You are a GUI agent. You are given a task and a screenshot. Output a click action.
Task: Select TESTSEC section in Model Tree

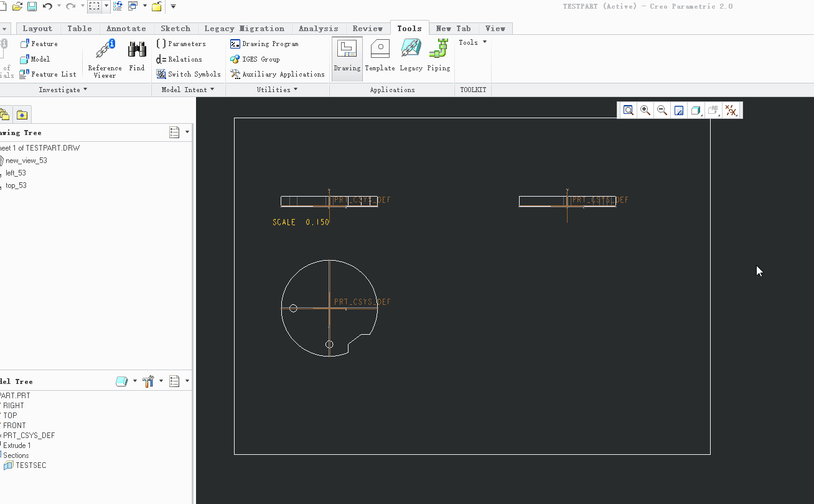[26, 465]
